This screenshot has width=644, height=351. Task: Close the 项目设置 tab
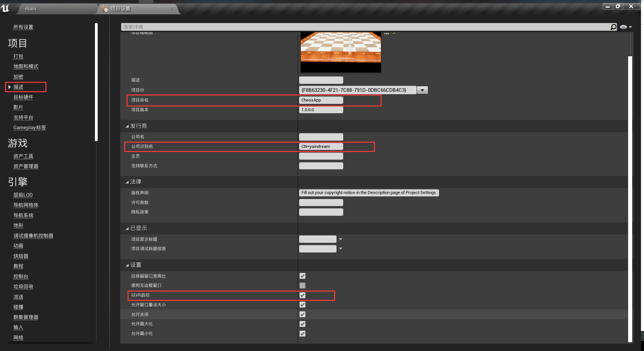tap(172, 9)
